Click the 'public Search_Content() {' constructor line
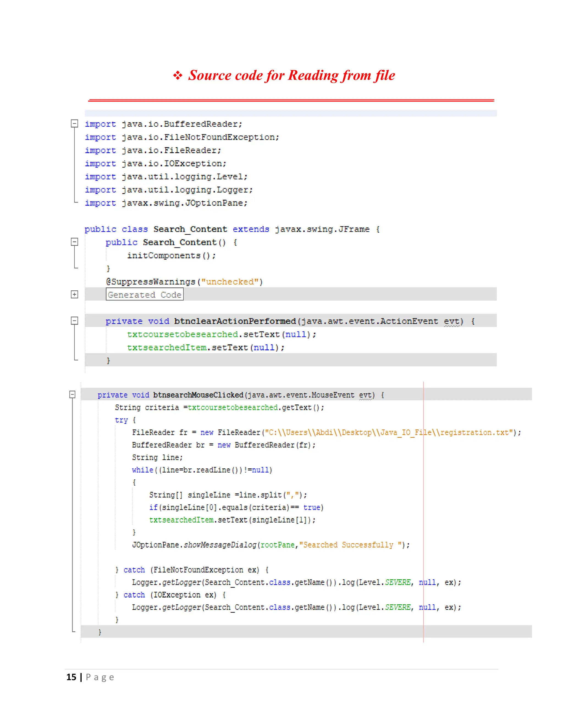The image size is (563, 728). [172, 242]
